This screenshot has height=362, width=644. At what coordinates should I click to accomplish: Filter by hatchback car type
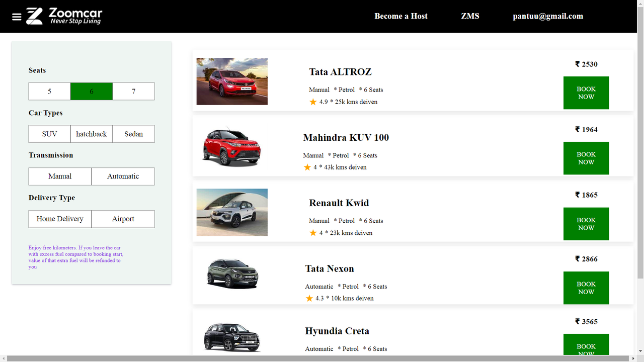[x=92, y=134]
